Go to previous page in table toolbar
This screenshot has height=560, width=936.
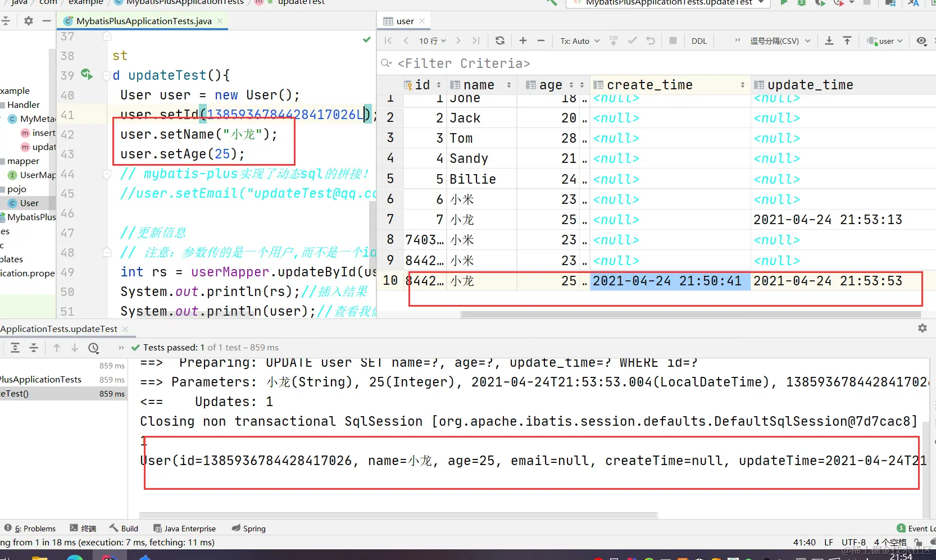406,40
